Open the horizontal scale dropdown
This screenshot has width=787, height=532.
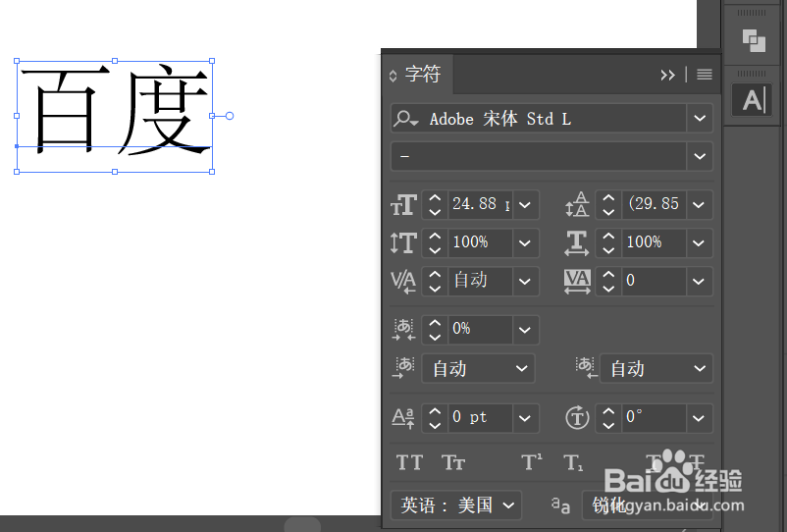[699, 242]
